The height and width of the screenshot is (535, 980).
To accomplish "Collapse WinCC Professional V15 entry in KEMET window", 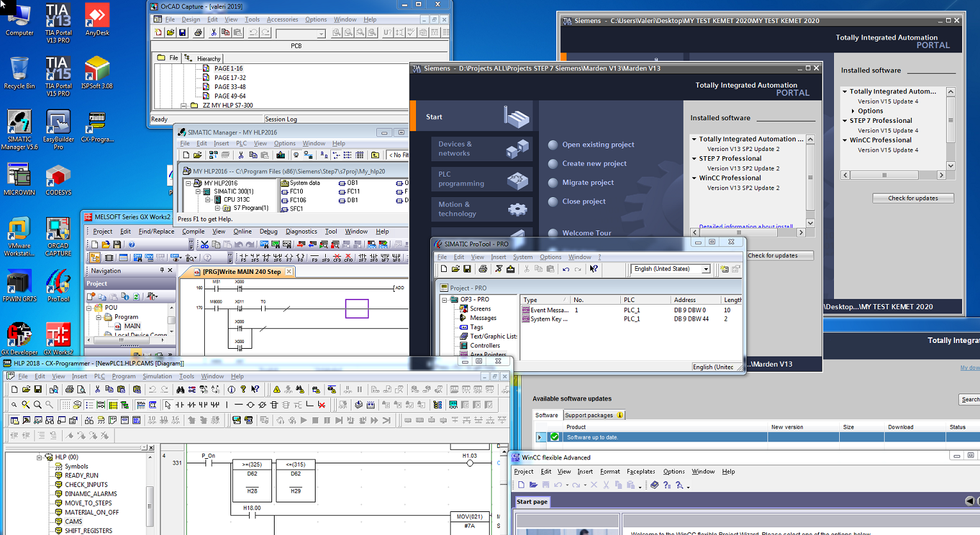I will pyautogui.click(x=845, y=140).
